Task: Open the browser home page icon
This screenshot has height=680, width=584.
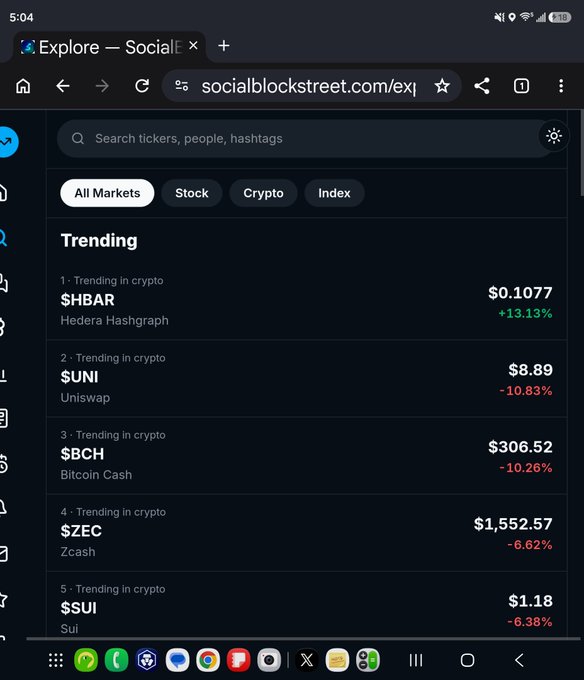Action: (23, 86)
